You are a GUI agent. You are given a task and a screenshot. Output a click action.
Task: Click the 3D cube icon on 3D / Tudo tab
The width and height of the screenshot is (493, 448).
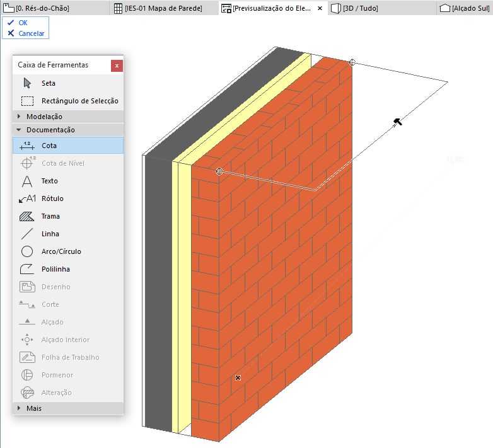[336, 8]
